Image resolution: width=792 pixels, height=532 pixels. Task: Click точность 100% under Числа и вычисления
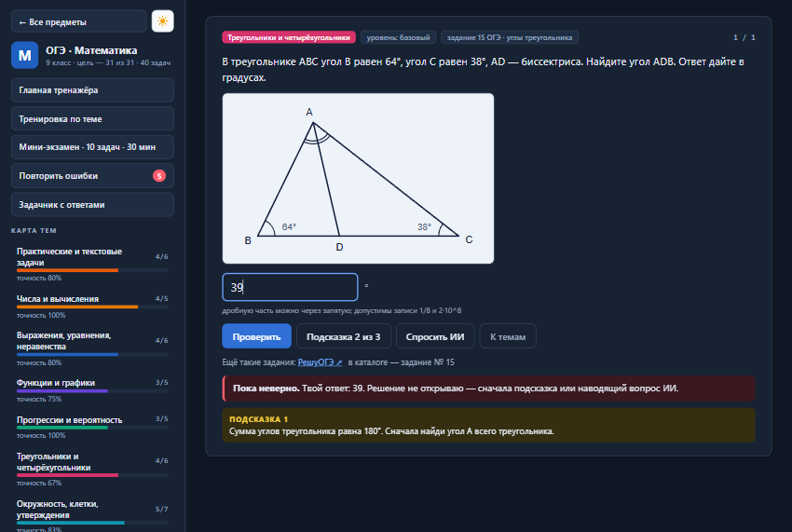pyautogui.click(x=41, y=315)
